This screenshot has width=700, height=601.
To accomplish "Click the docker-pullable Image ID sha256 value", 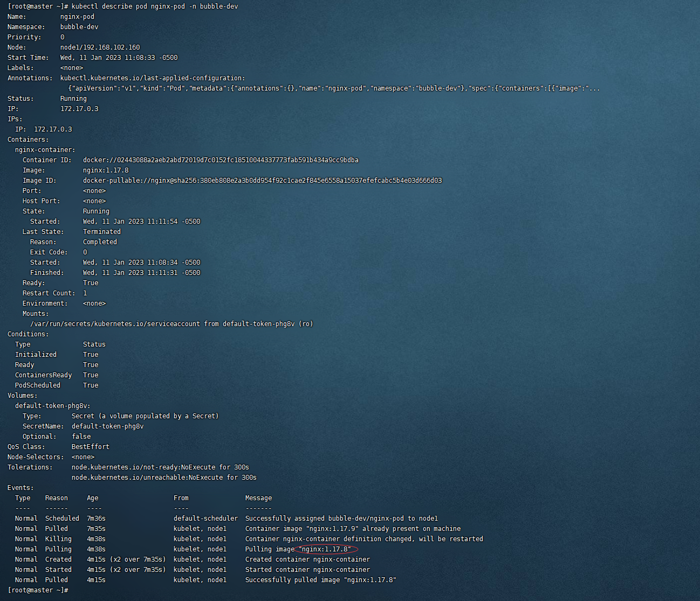I will click(262, 181).
